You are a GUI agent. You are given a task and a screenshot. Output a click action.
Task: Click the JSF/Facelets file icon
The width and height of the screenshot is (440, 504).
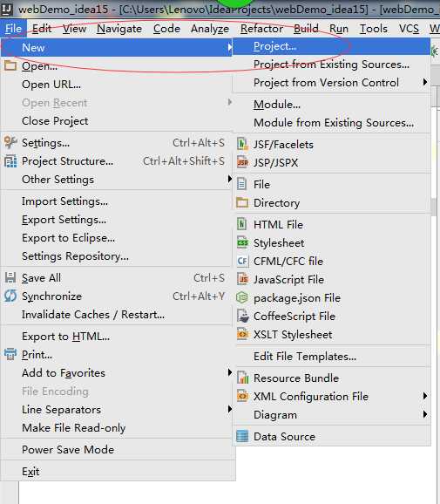[242, 145]
